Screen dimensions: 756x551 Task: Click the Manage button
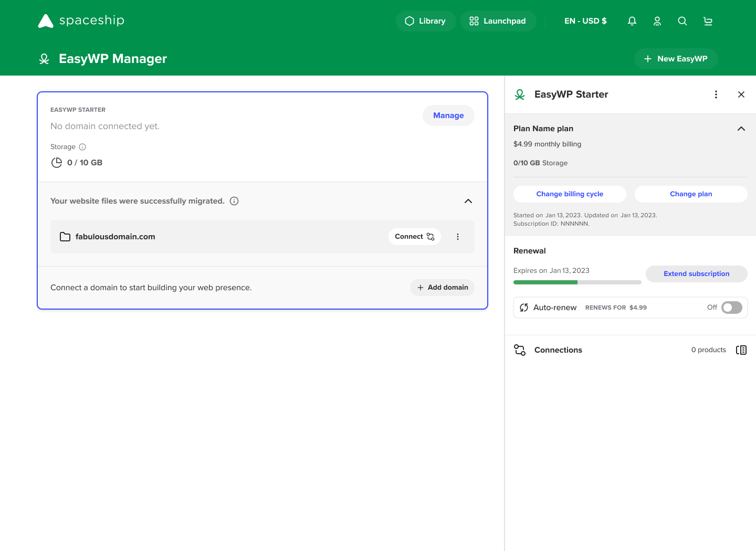click(x=448, y=115)
